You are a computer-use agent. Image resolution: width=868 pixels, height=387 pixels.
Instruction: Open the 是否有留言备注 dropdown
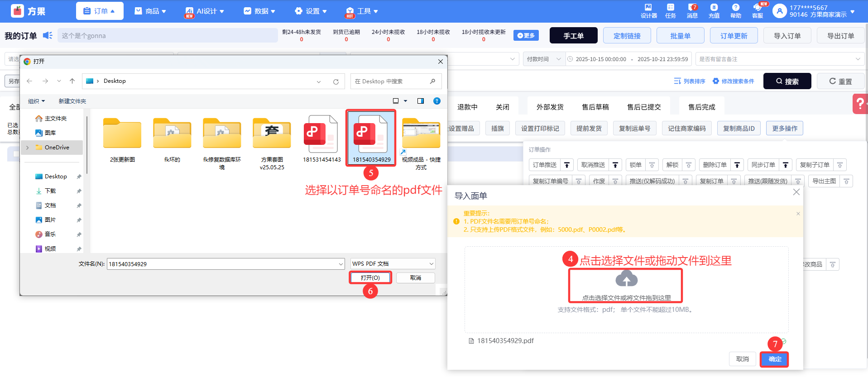coord(780,59)
